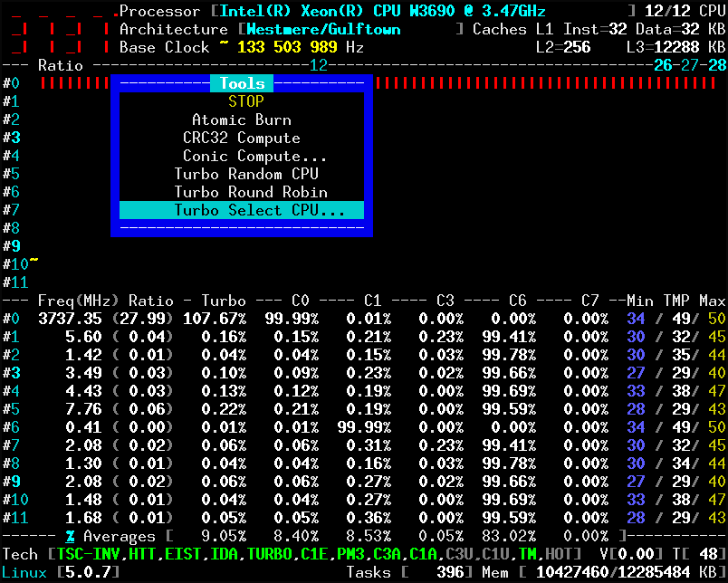Image resolution: width=728 pixels, height=583 pixels.
Task: Choose Atomic Burn from Tools menu
Action: pos(242,119)
